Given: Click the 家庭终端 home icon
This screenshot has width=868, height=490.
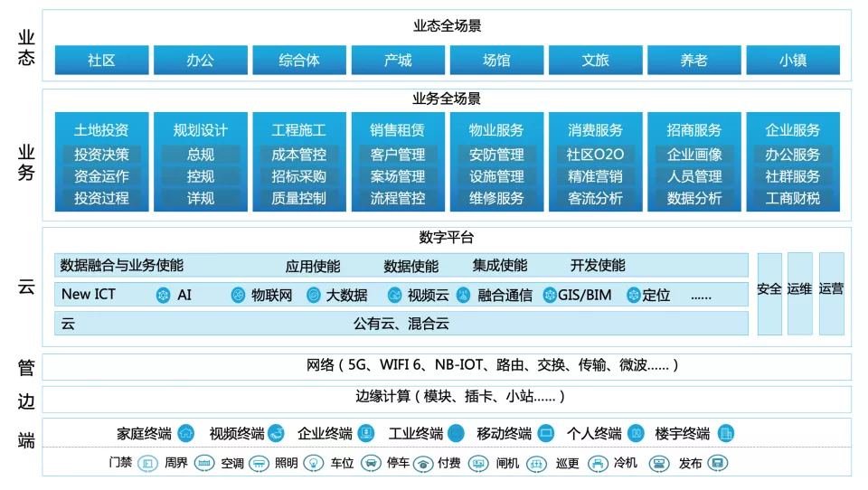Looking at the screenshot, I should click(x=185, y=433).
